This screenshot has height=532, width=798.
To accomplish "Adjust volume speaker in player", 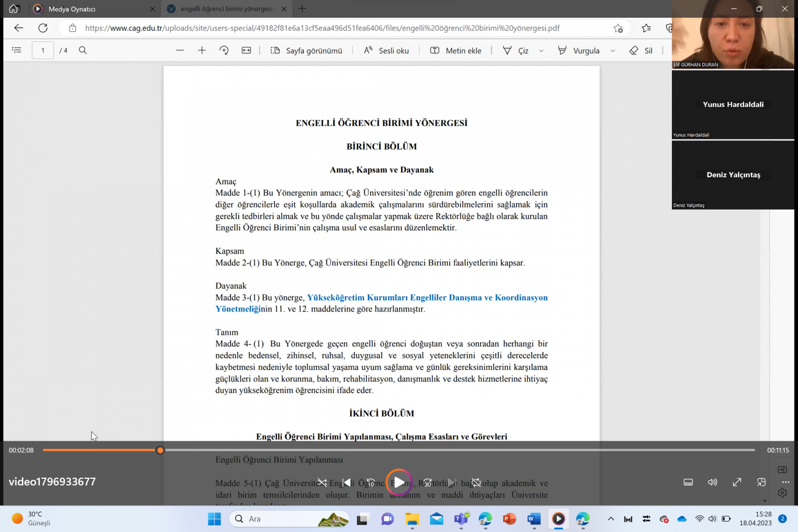I will pos(712,482).
